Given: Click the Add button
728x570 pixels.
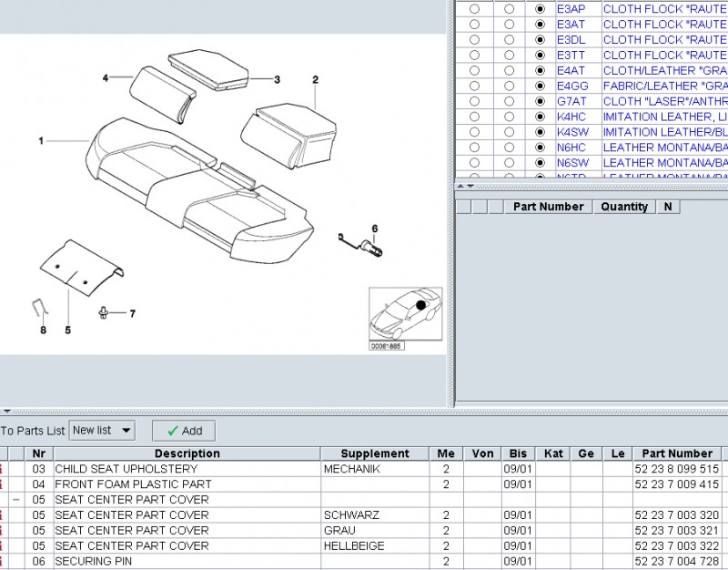Looking at the screenshot, I should tap(184, 431).
